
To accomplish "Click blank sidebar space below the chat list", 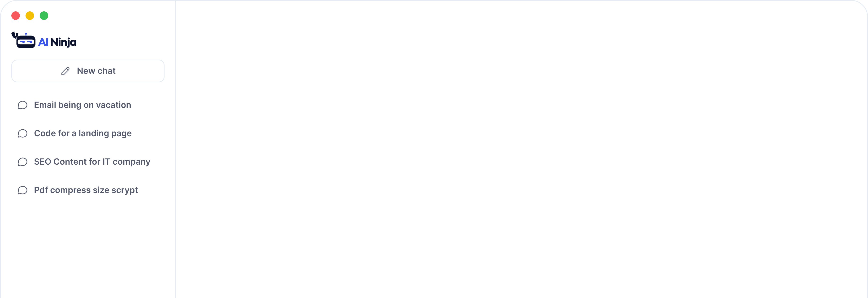I will (88, 250).
